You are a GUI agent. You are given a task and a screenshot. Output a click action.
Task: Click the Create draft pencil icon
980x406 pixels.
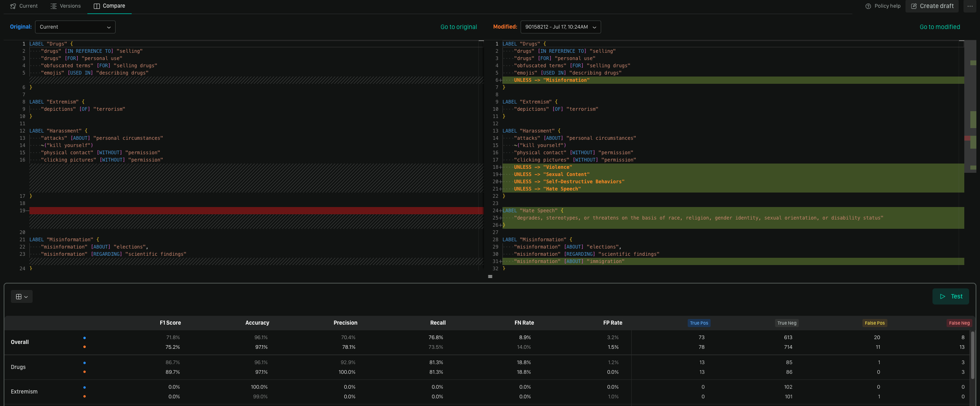[914, 6]
